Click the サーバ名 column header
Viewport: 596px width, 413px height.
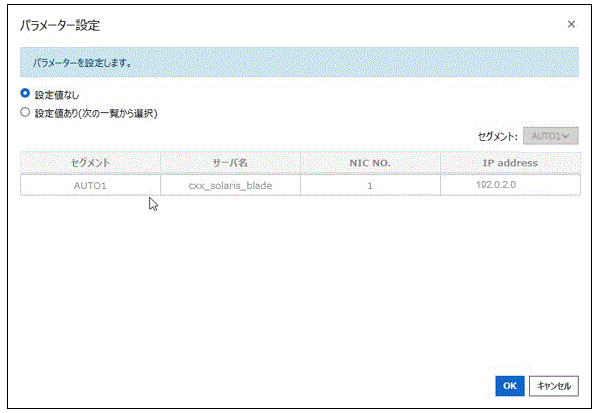click(230, 163)
